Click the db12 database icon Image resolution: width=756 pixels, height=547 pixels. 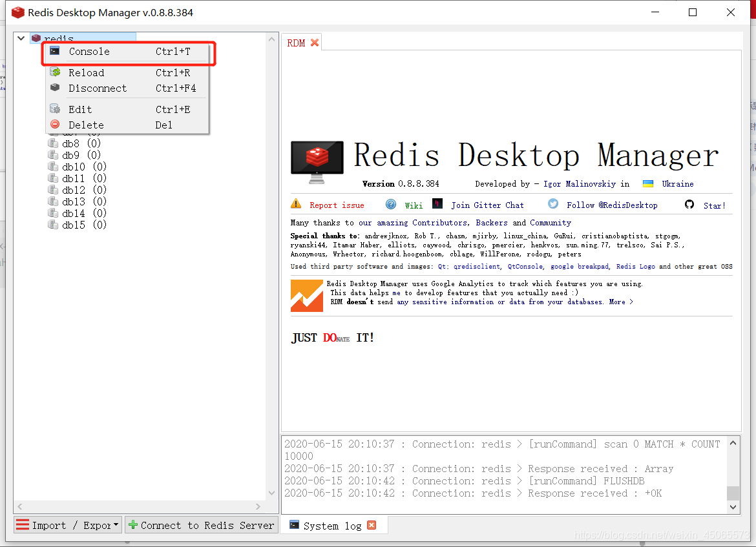coord(53,189)
